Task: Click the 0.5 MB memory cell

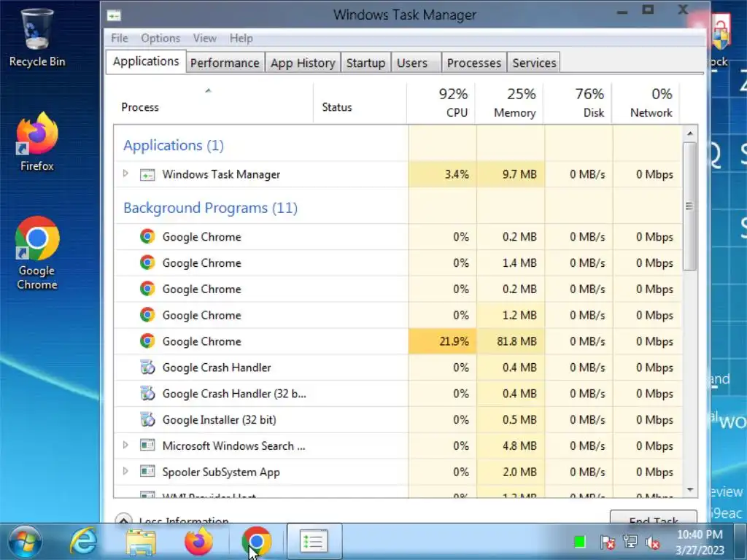Action: point(510,419)
